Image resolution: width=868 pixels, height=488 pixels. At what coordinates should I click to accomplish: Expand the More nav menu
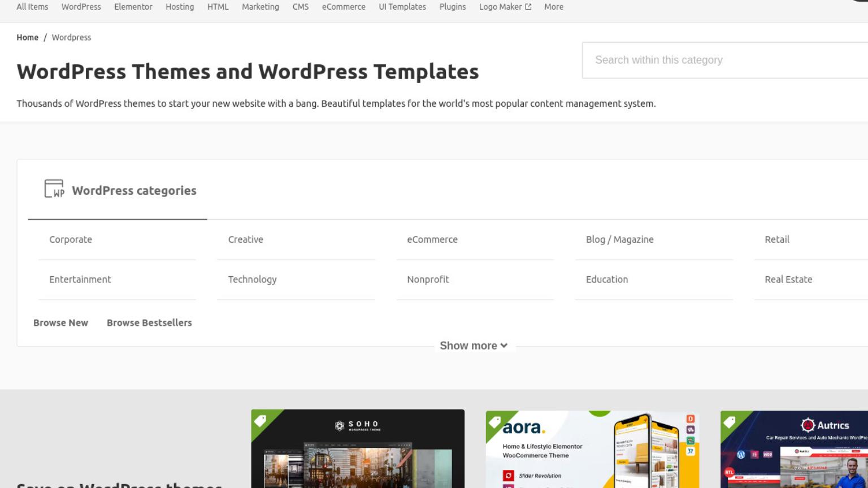pyautogui.click(x=554, y=7)
